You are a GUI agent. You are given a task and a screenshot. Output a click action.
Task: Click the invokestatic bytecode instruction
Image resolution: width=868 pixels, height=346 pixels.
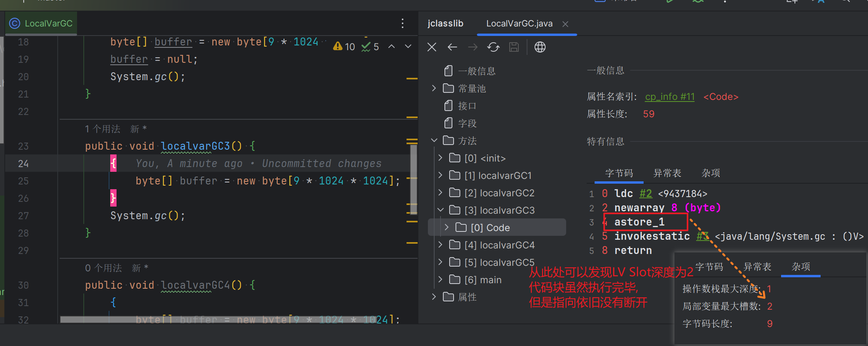point(652,236)
